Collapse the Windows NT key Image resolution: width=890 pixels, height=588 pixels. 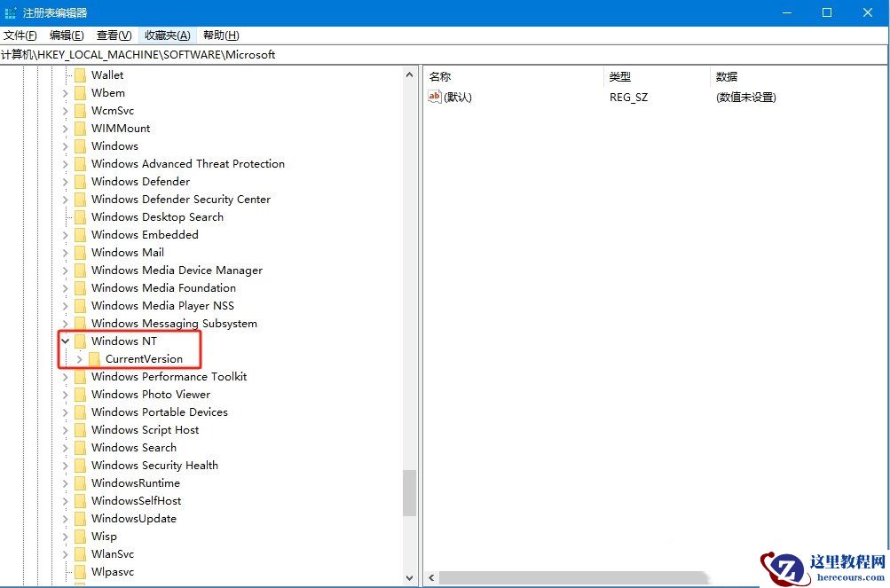[x=64, y=341]
